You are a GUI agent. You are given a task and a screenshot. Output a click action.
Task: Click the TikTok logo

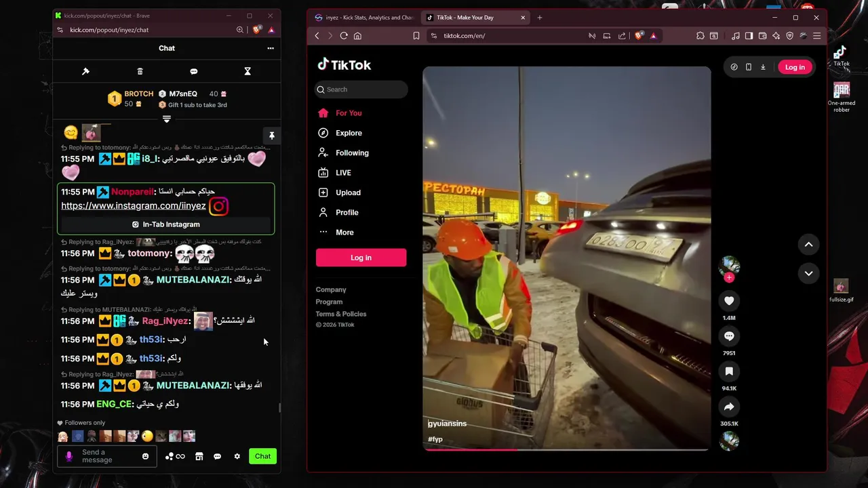tap(344, 65)
